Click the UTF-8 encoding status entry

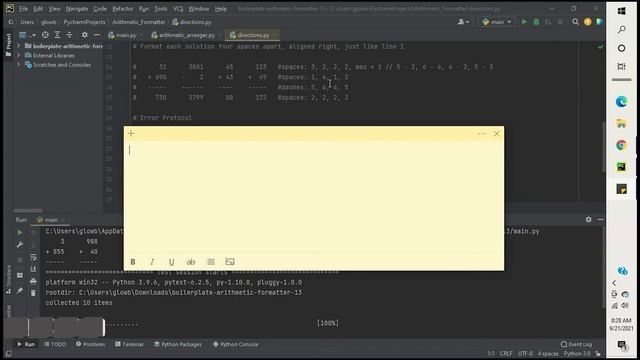point(525,353)
